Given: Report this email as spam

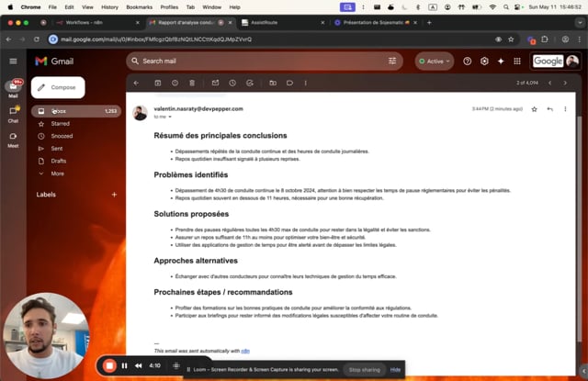Looking at the screenshot, I should (175, 83).
